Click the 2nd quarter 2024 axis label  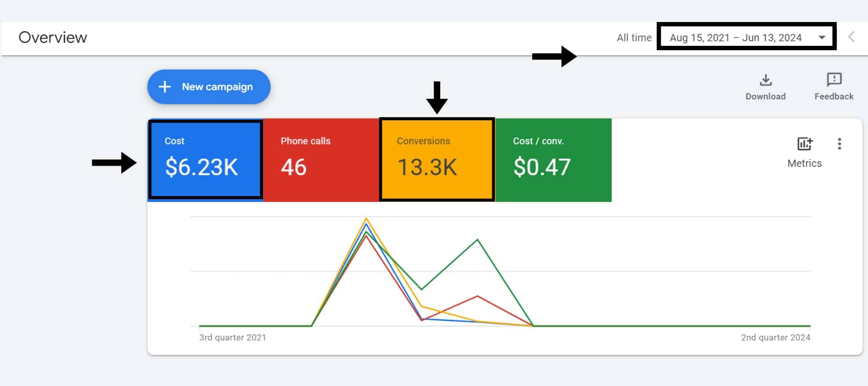point(775,338)
